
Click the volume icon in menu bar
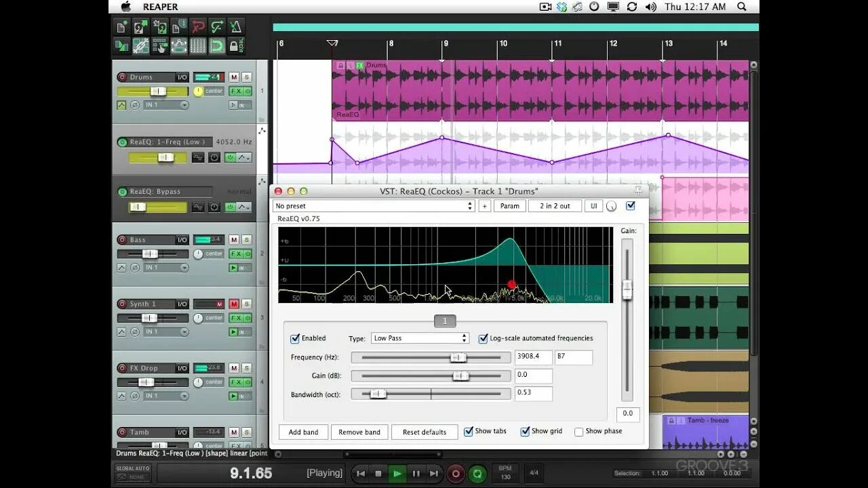pos(651,7)
